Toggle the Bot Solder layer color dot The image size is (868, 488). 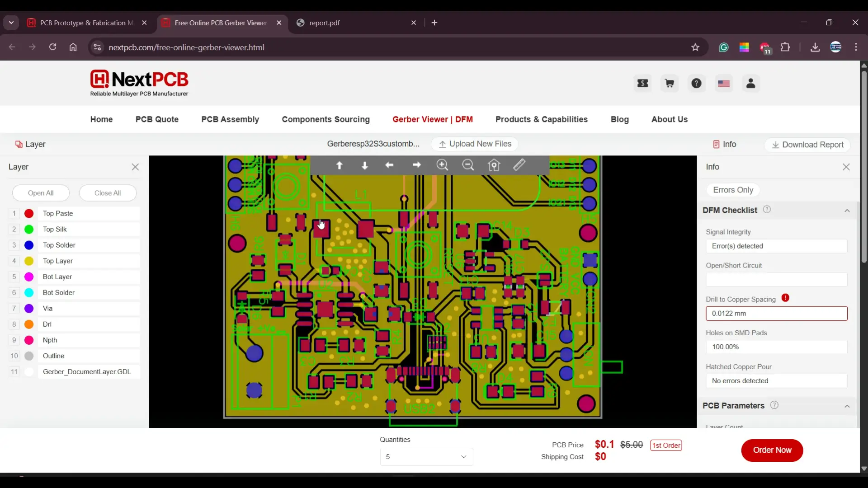pos(28,293)
